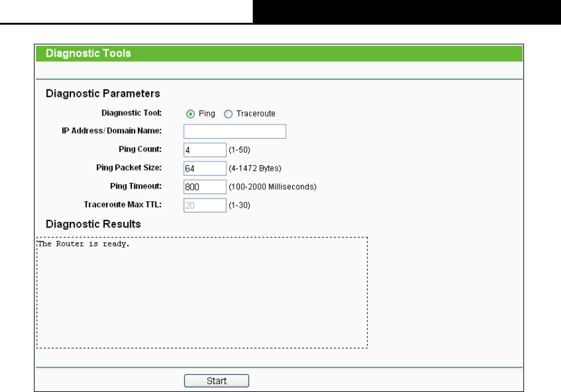Click the Diagnostic Results heading
Screen dimensions: 561x392
click(x=93, y=224)
